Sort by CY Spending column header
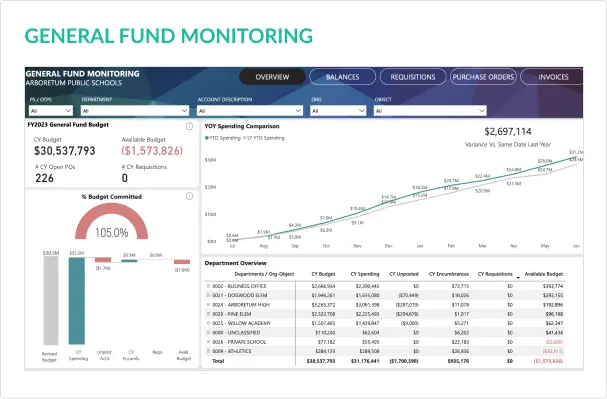This screenshot has height=399, width=607. click(365, 274)
